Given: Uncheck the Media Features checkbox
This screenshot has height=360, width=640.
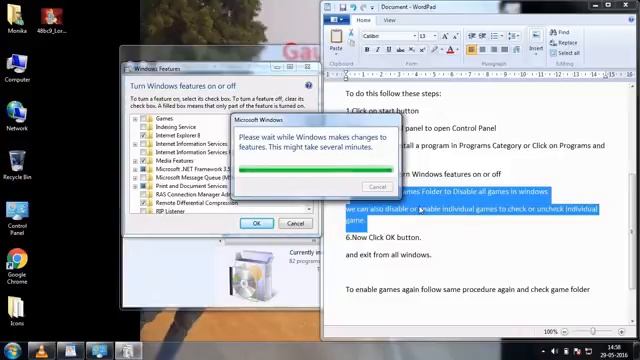Looking at the screenshot, I should pyautogui.click(x=143, y=161).
